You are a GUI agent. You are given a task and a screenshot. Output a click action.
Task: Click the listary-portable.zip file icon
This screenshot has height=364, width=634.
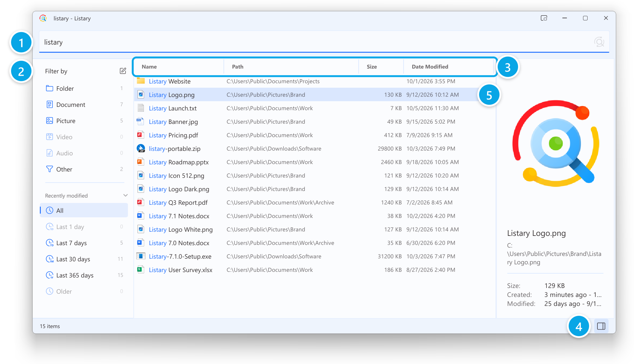point(141,148)
